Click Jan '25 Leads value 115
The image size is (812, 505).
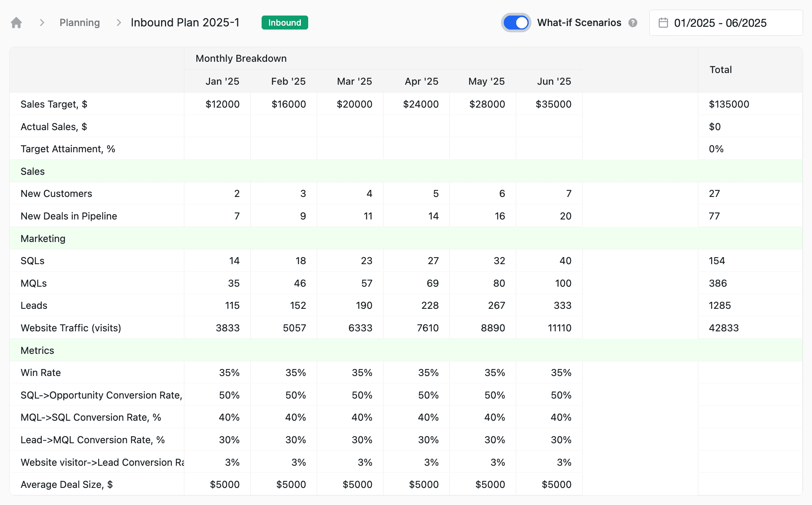point(232,305)
